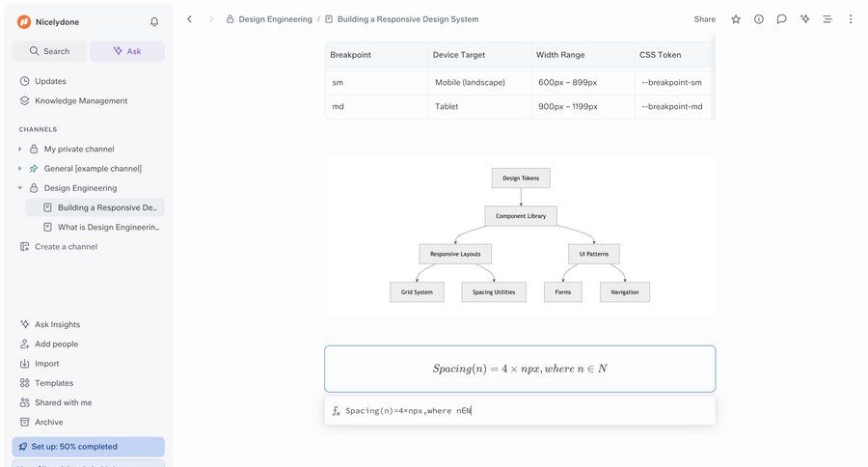Click Create a channel

pos(66,247)
